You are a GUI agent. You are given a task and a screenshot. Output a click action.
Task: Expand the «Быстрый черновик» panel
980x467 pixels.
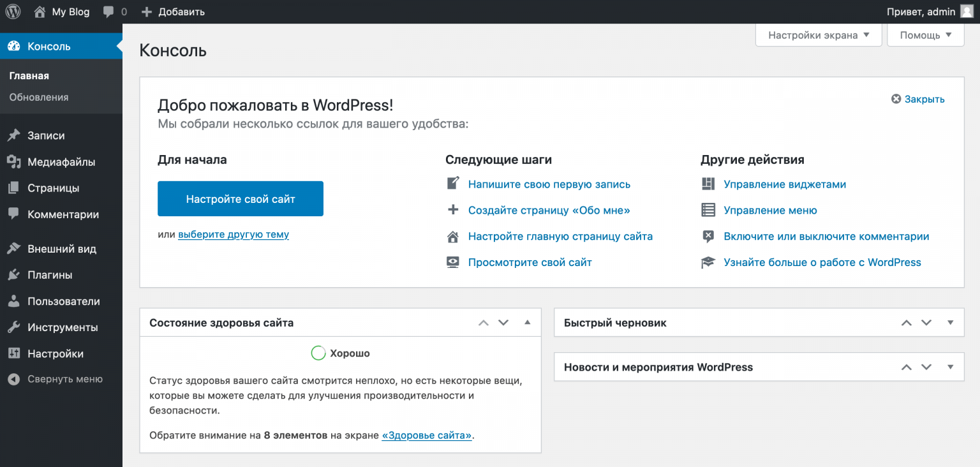coord(950,322)
